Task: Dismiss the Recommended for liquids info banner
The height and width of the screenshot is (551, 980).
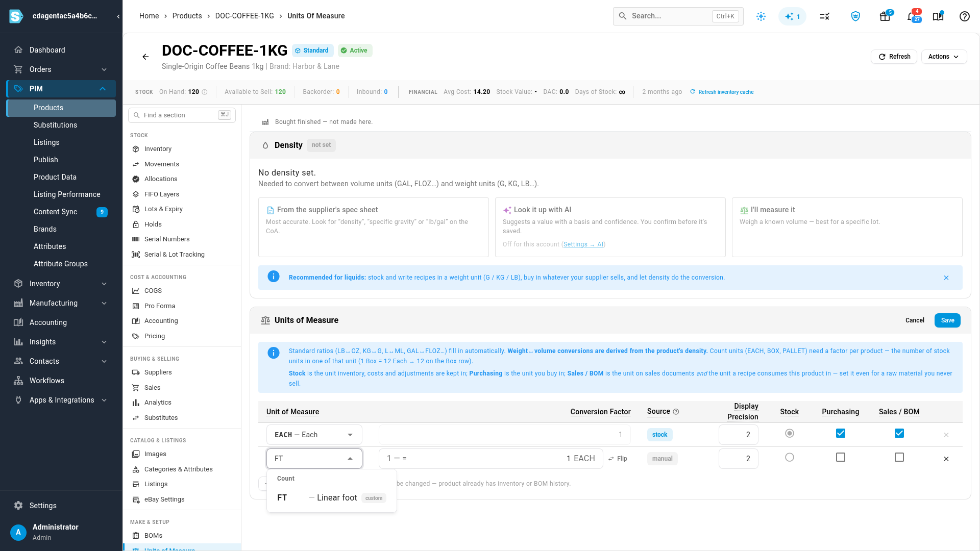Action: point(946,278)
